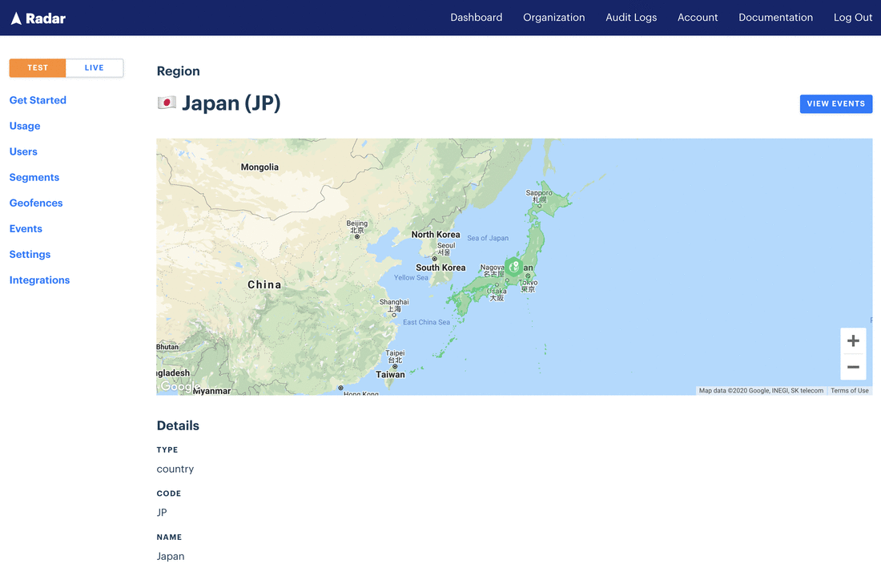Click the code value 'JP'
This screenshot has width=881, height=588.
[x=162, y=513]
